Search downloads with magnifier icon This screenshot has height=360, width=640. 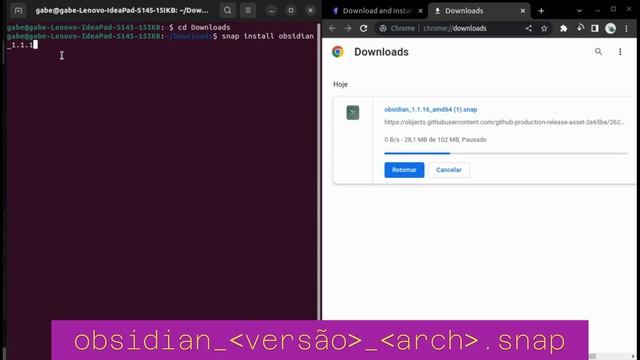point(598,51)
